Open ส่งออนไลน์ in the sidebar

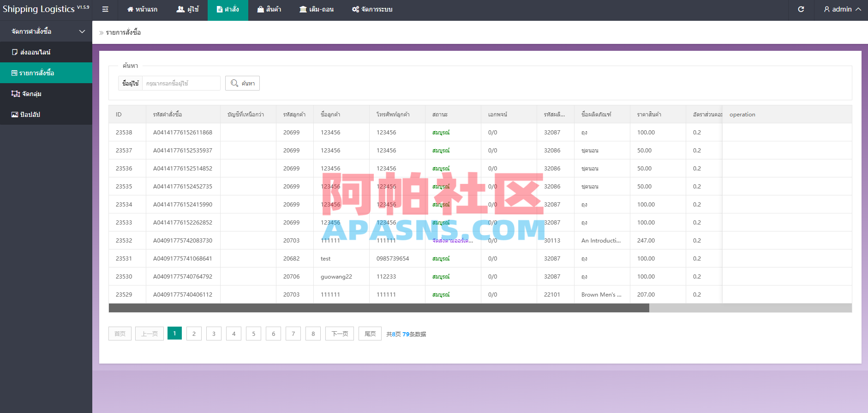46,52
